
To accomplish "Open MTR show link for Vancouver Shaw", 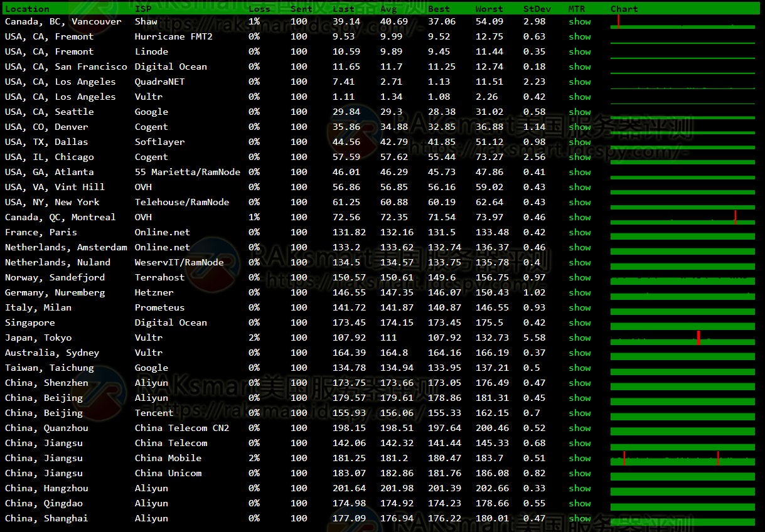I will tap(580, 21).
